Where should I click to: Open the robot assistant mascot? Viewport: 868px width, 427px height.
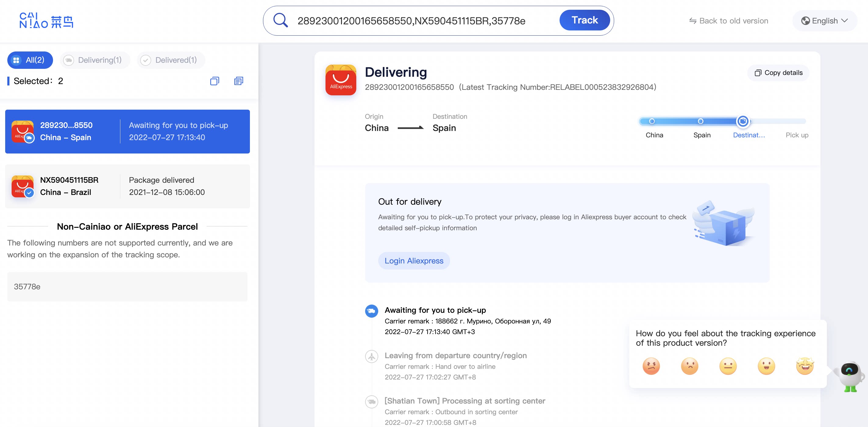pos(849,376)
